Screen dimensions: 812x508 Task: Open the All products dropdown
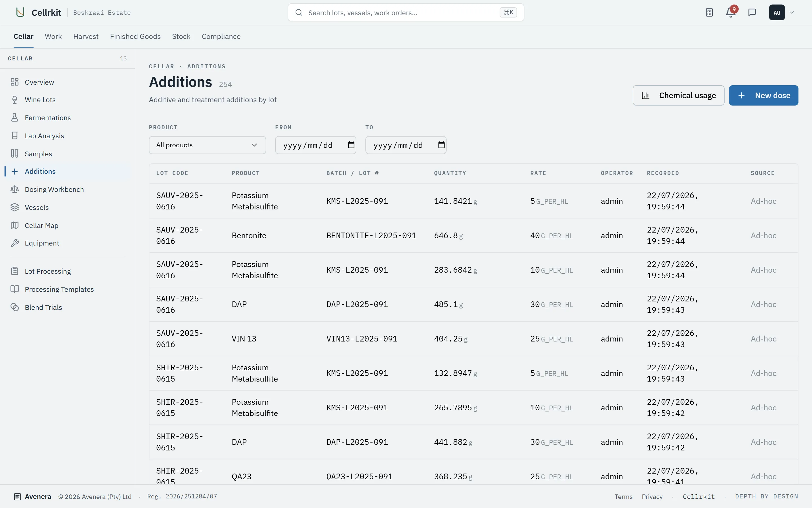pyautogui.click(x=207, y=145)
